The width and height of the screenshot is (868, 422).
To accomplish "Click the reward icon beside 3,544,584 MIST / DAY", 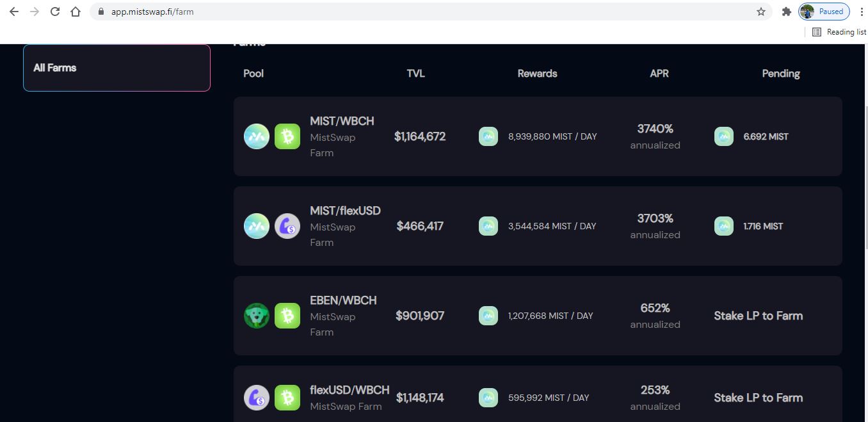I will pos(488,226).
